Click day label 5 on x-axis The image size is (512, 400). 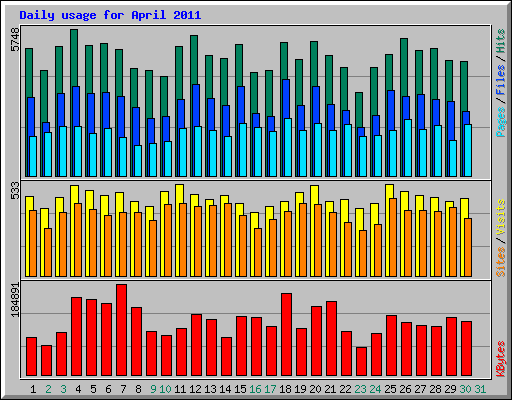click(93, 389)
